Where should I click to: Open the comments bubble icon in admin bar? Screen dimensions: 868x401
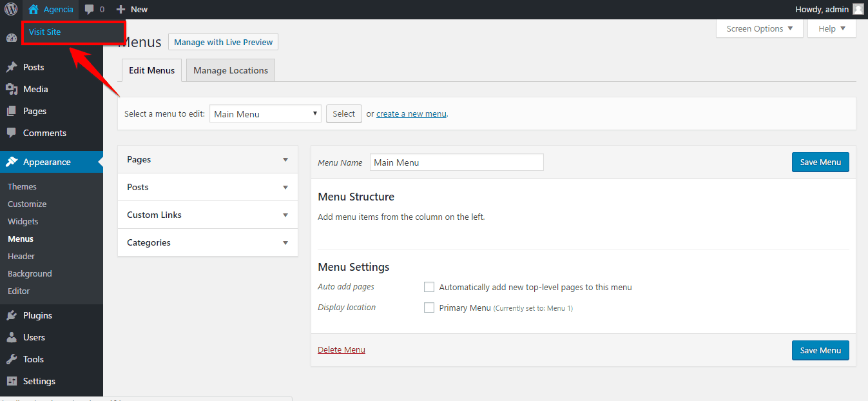coord(90,9)
